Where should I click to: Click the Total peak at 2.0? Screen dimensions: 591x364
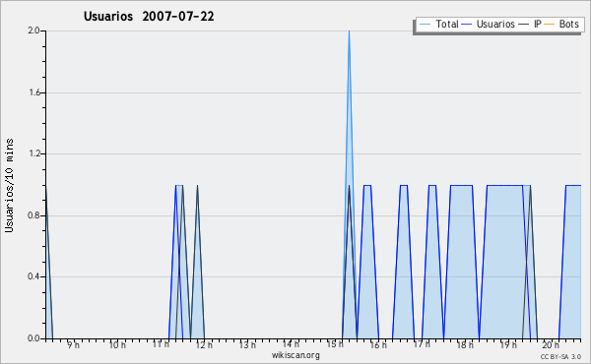coord(349,31)
